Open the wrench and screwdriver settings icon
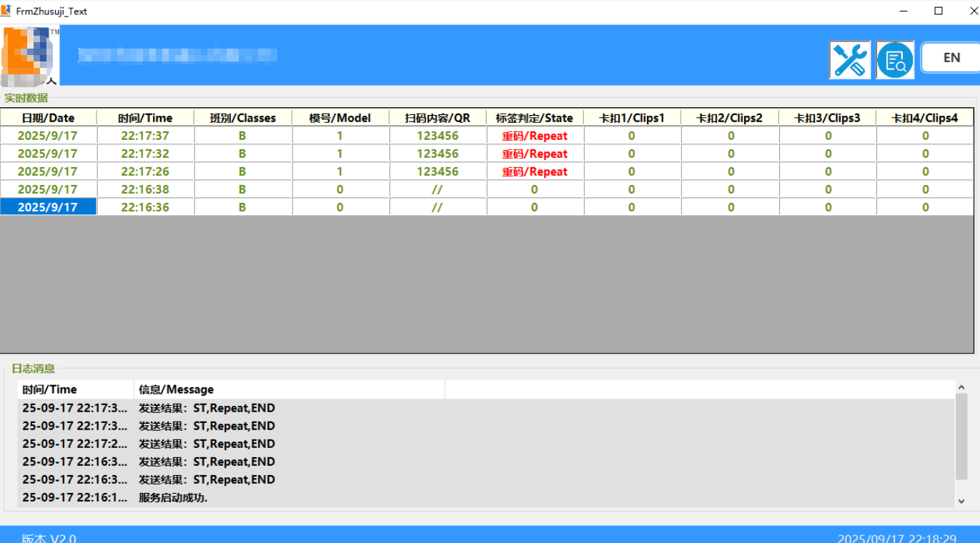980x543 pixels. point(850,60)
